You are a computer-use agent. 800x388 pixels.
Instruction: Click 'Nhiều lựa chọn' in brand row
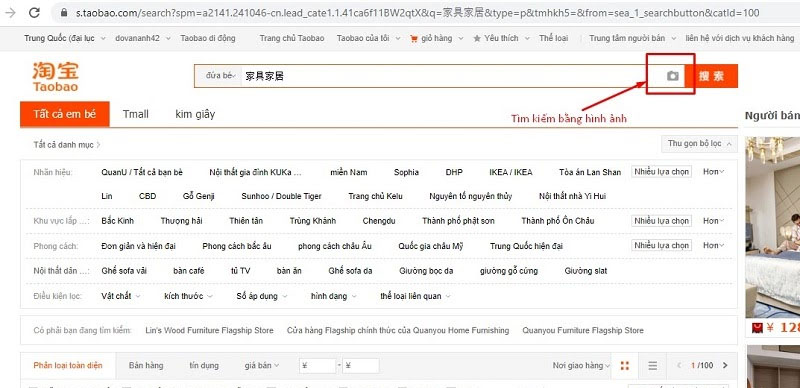click(661, 172)
